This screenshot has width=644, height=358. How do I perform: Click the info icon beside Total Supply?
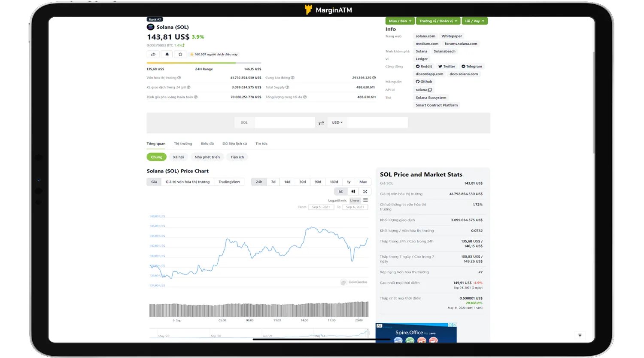(287, 87)
